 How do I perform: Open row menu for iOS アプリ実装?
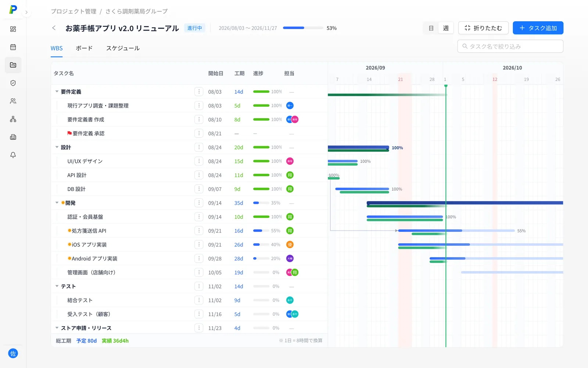[x=199, y=244]
